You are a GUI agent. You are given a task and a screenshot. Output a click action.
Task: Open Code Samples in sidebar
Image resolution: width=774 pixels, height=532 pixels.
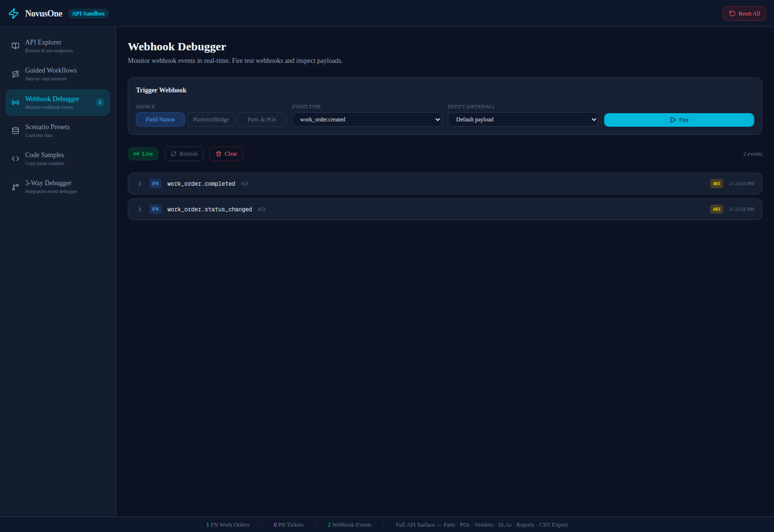tap(58, 159)
